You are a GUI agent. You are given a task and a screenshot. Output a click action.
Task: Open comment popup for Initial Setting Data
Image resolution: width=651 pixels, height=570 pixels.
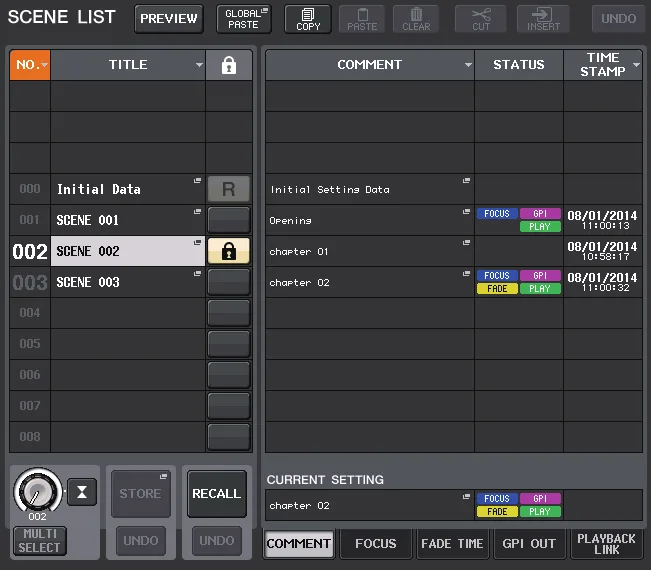466,181
